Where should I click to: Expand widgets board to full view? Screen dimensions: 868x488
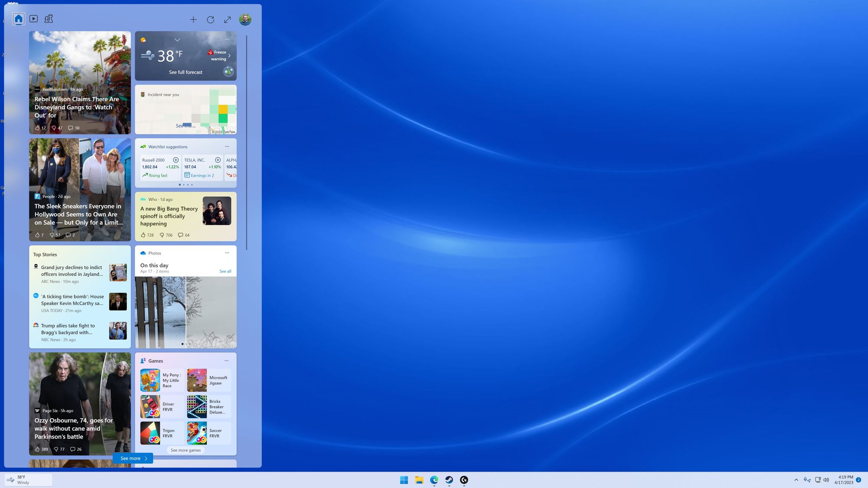click(x=227, y=20)
